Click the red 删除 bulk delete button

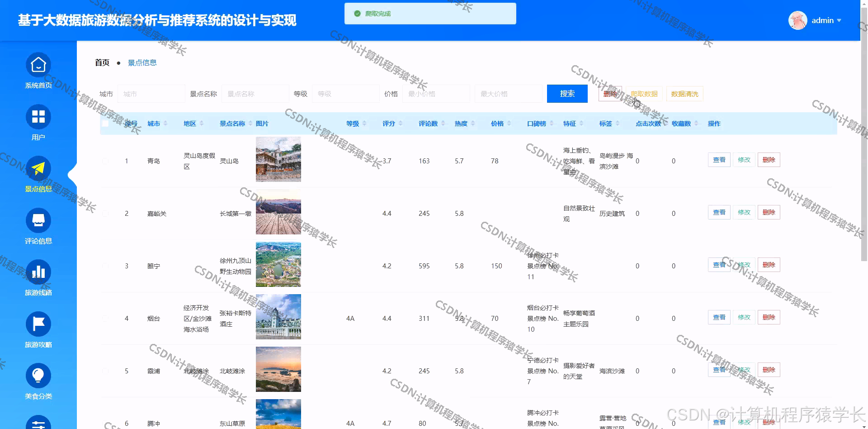click(610, 94)
